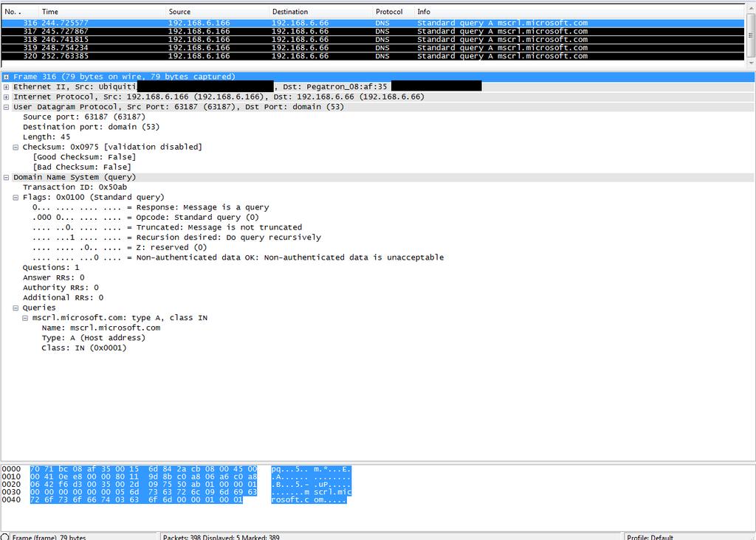Sort packets by the No. column
The image size is (756, 540).
20,12
